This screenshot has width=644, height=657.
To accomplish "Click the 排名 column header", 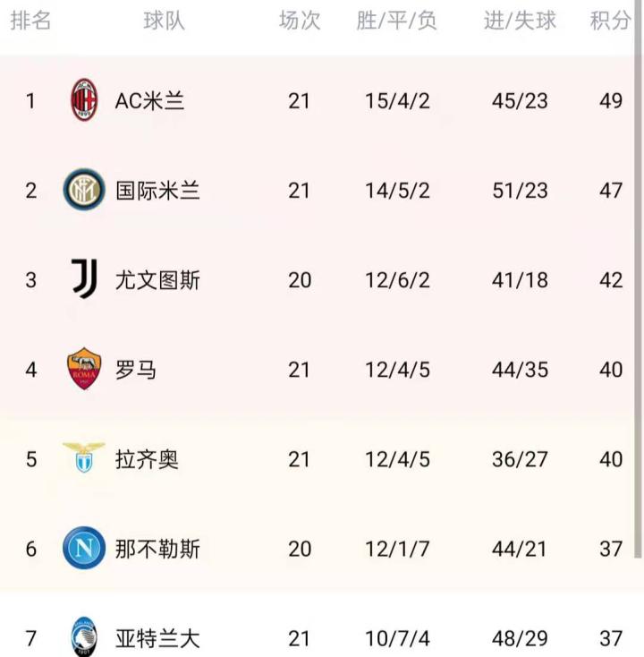I will tap(30, 21).
